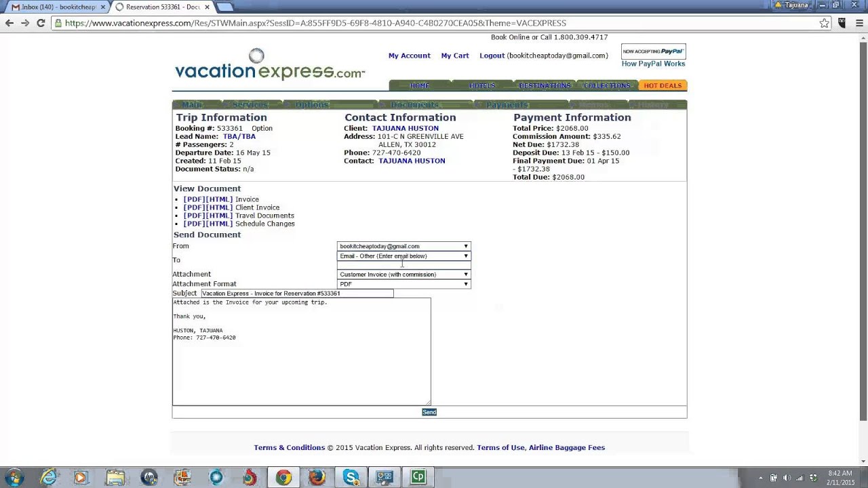Switch to Chrome taskbar icon
The image size is (868, 488).
[283, 477]
